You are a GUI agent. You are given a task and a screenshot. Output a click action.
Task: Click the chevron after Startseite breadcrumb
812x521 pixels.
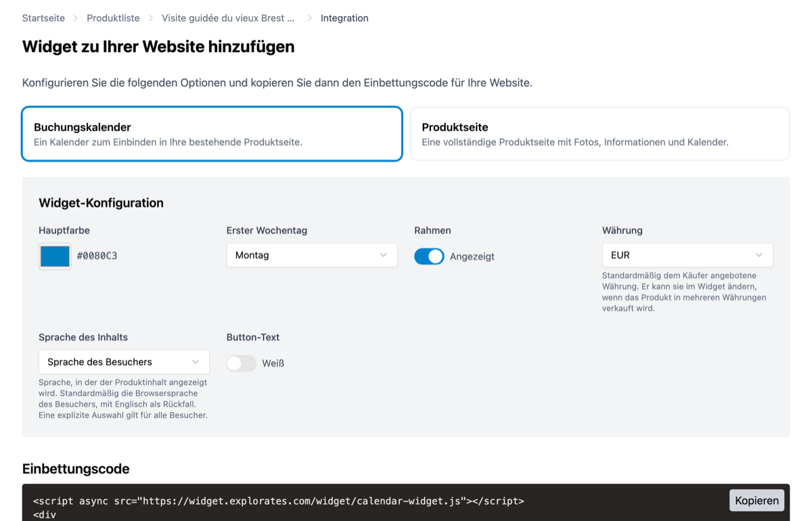(76, 18)
